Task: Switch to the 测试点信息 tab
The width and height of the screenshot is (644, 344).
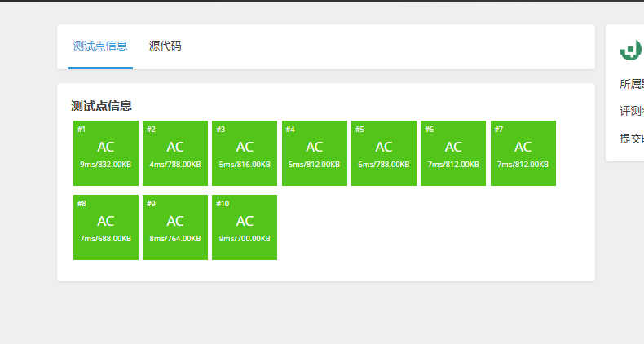Action: (100, 46)
